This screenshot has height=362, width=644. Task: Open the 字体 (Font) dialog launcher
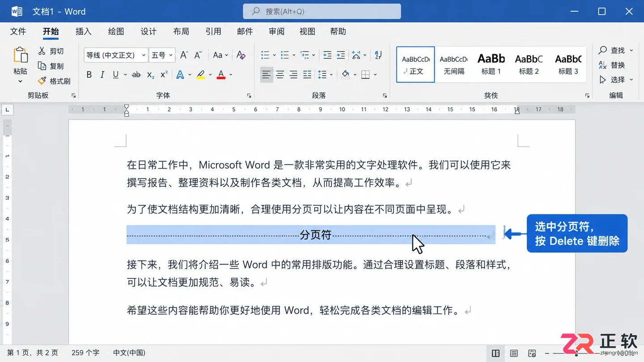[x=249, y=96]
